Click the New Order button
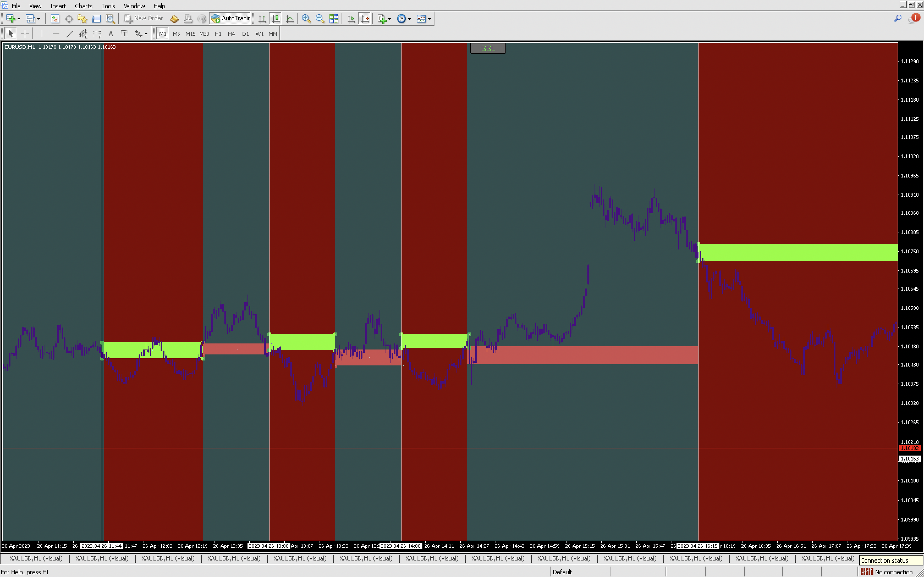 tap(144, 18)
